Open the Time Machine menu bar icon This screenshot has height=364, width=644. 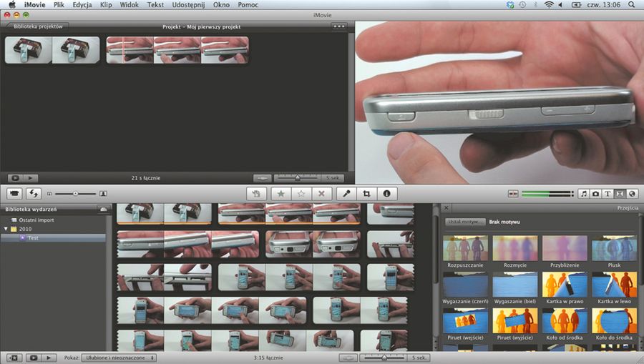pyautogui.click(x=522, y=5)
